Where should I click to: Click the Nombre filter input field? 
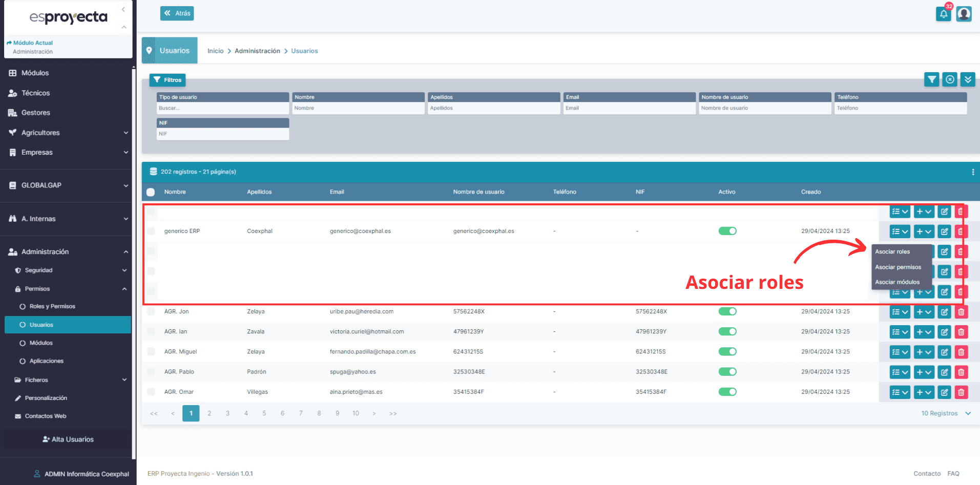tap(358, 108)
